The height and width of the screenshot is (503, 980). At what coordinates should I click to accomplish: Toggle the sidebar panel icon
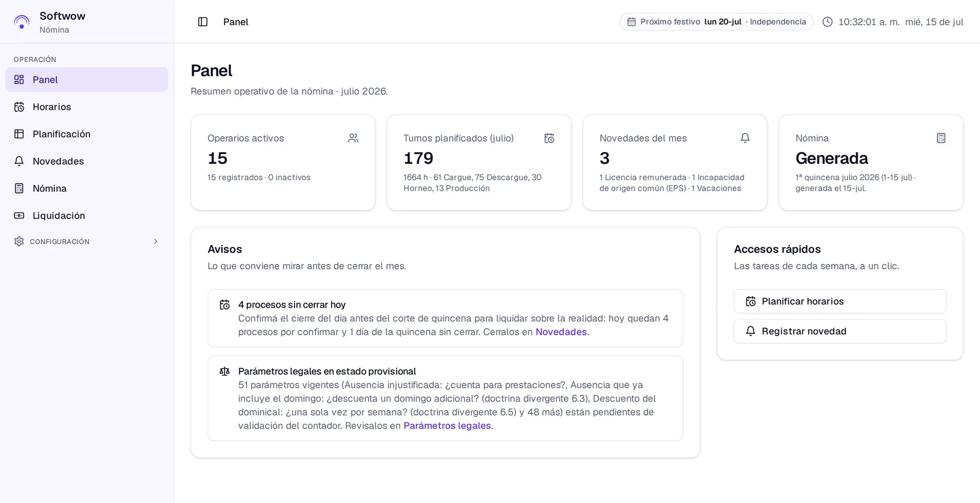203,22
